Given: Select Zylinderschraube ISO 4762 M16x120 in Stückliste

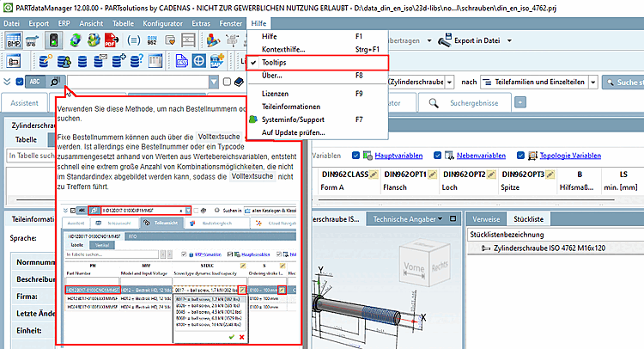Looking at the screenshot, I should tap(550, 248).
